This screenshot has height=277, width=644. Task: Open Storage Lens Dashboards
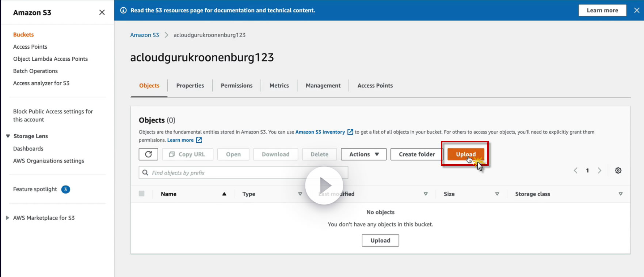click(x=28, y=149)
